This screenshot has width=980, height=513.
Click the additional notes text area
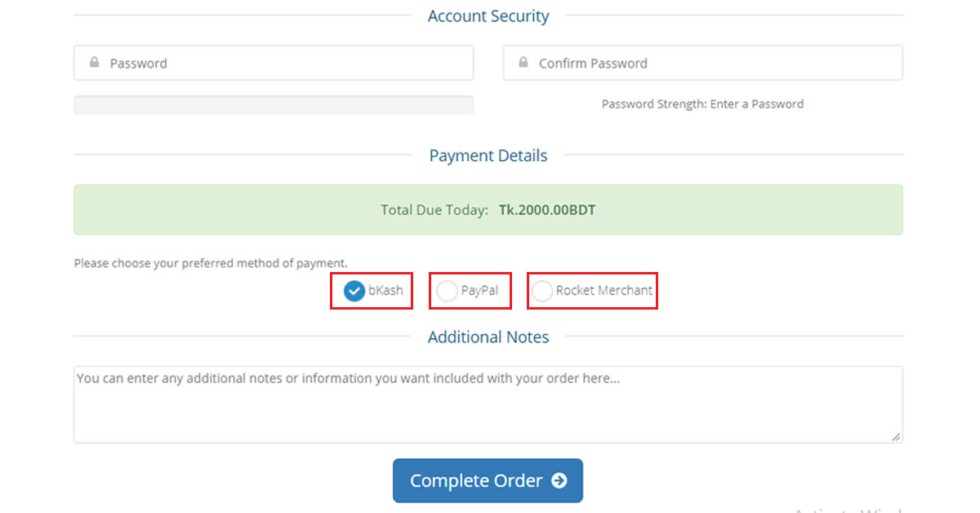(x=488, y=404)
